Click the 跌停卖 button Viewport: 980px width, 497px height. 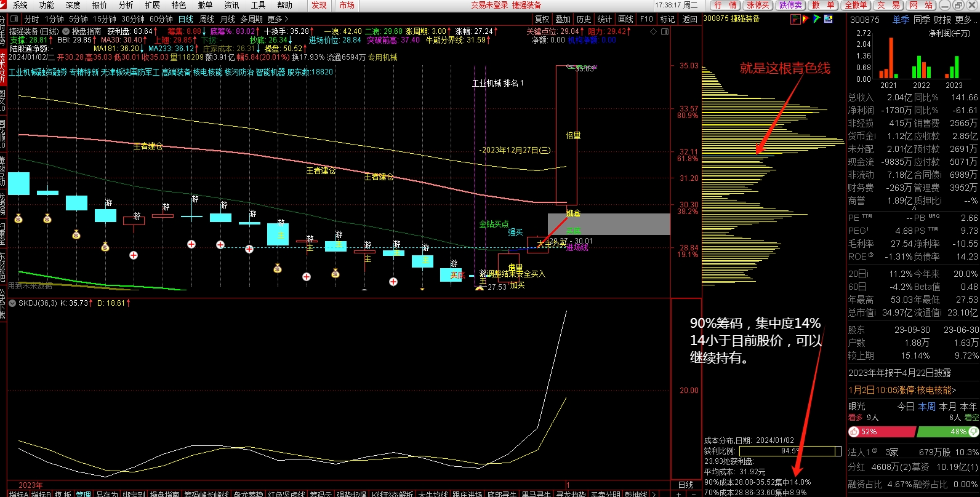tap(790, 5)
